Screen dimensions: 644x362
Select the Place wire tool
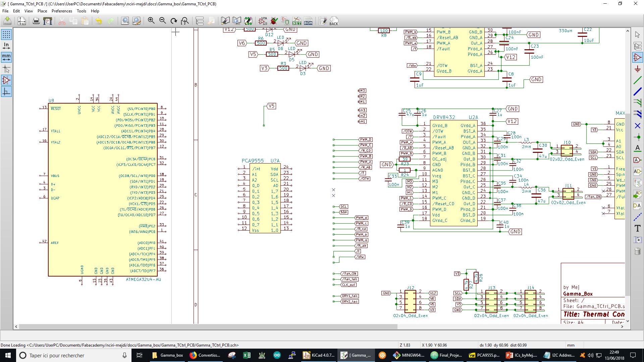[x=638, y=80]
